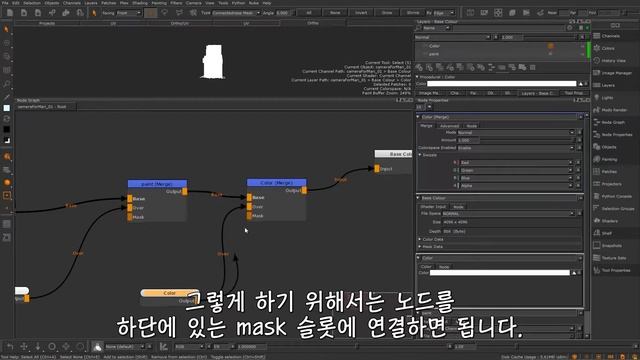Adjust the Merge Amount slider
The height and width of the screenshot is (360, 640).
(527, 140)
